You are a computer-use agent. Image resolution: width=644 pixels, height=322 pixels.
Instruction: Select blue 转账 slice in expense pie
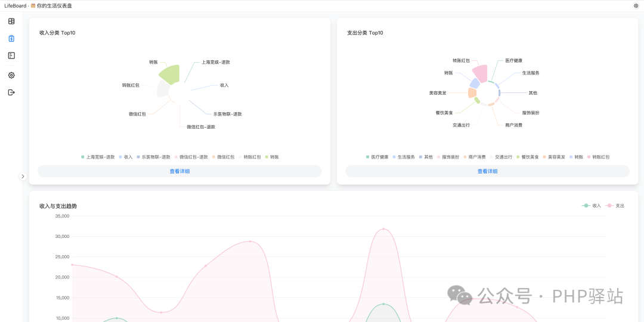click(475, 83)
